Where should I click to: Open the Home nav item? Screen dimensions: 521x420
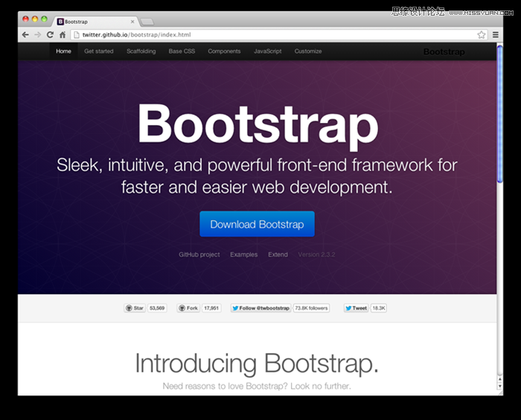(x=63, y=51)
